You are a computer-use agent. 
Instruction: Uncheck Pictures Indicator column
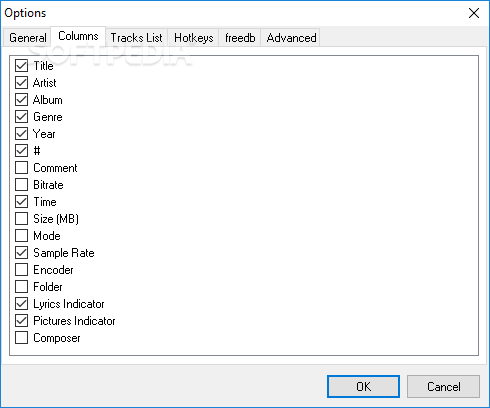pos(21,321)
